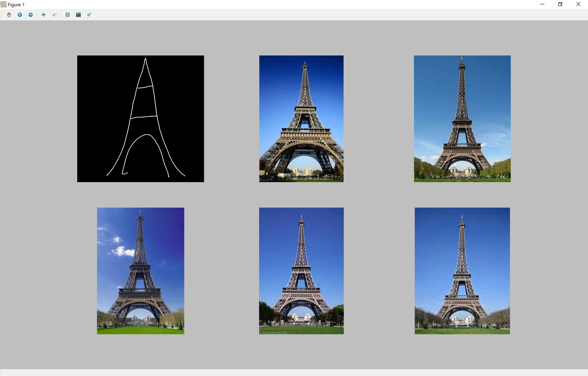Click the top-right Eiffel Tower photo
Screen dimensions: 588x376
462,119
